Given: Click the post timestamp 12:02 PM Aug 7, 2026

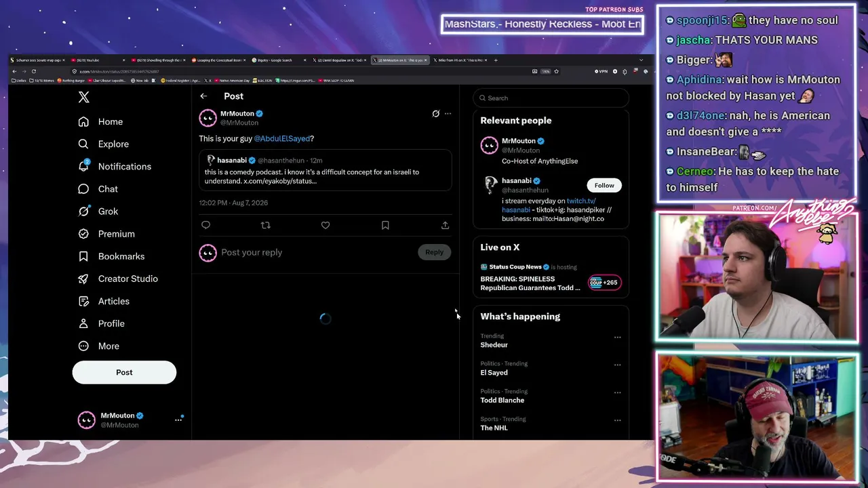Looking at the screenshot, I should pyautogui.click(x=233, y=203).
